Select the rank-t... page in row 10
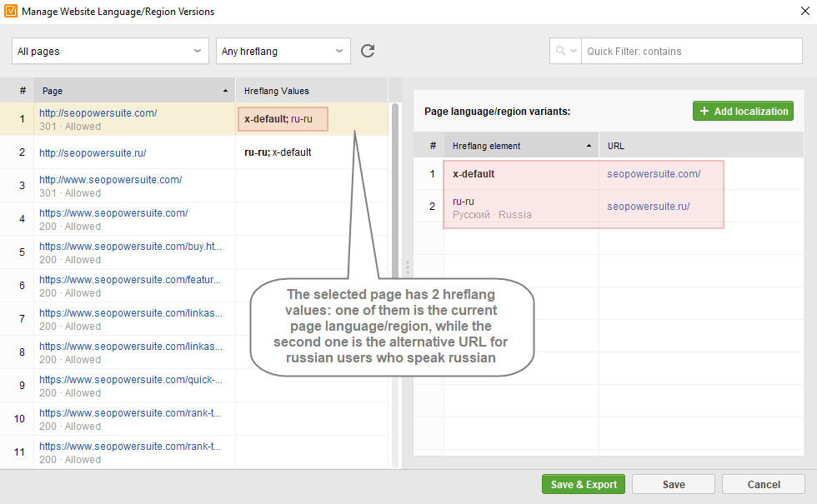The width and height of the screenshot is (817, 504). 193,419
